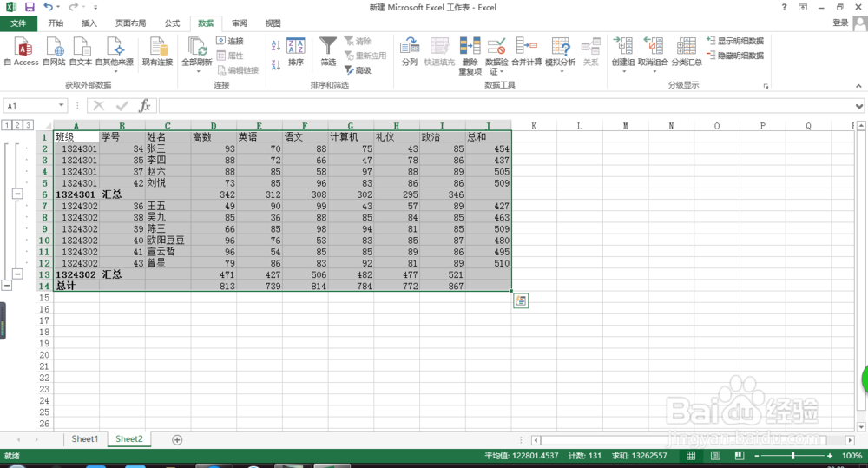Click the Select All corner button
Screen dimensions: 868x468
click(45, 125)
